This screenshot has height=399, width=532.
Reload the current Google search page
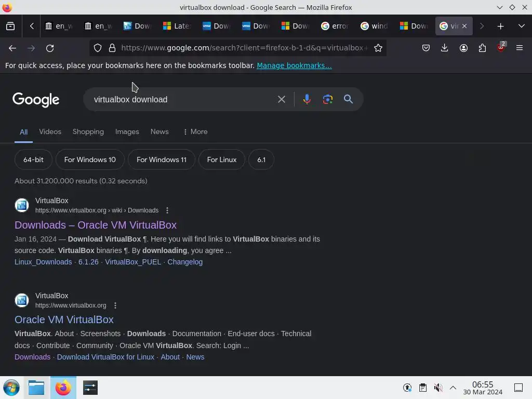50,48
